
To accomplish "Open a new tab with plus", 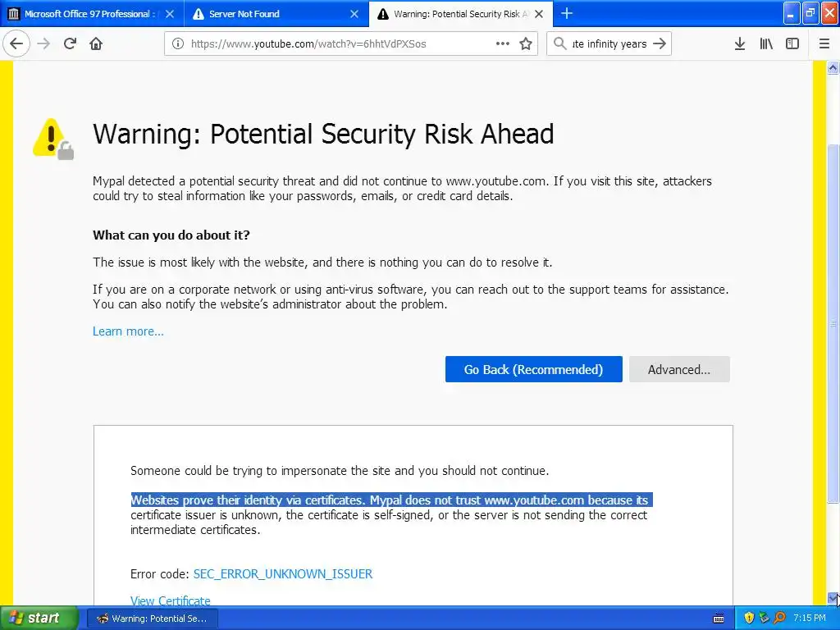I will coord(567,13).
